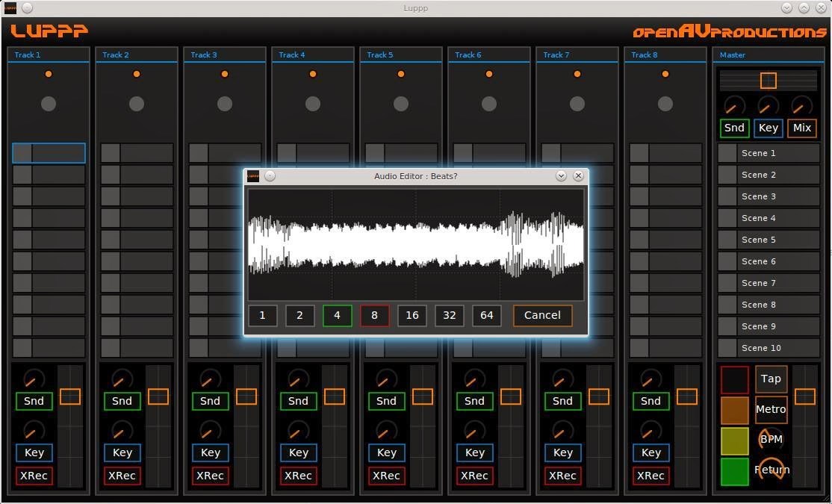Select 4 beats in Audio Editor dialog
Screen dimensions: 832x504
(337, 315)
